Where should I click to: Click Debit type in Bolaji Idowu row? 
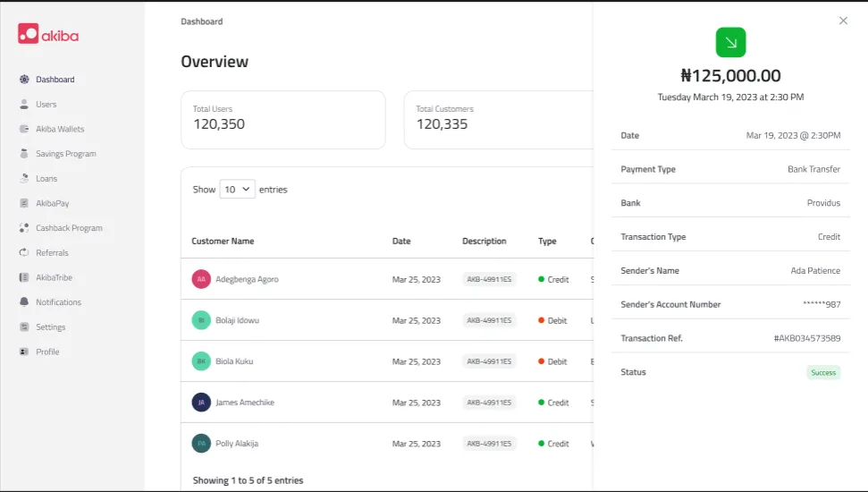coord(552,320)
